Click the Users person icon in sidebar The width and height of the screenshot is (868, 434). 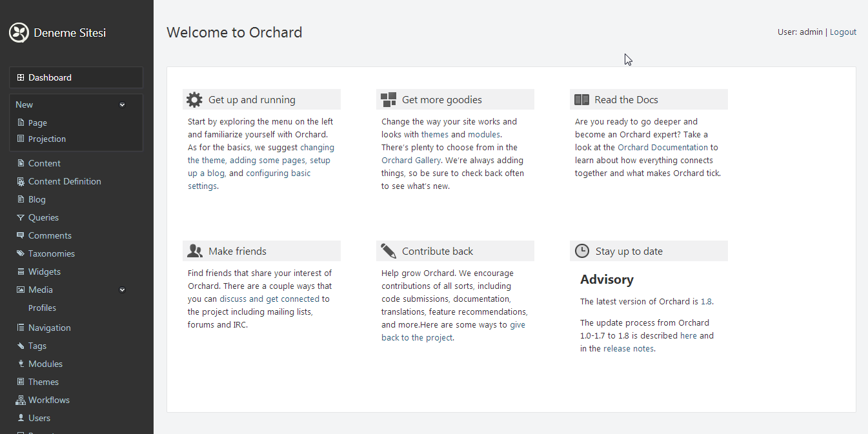[x=21, y=419]
